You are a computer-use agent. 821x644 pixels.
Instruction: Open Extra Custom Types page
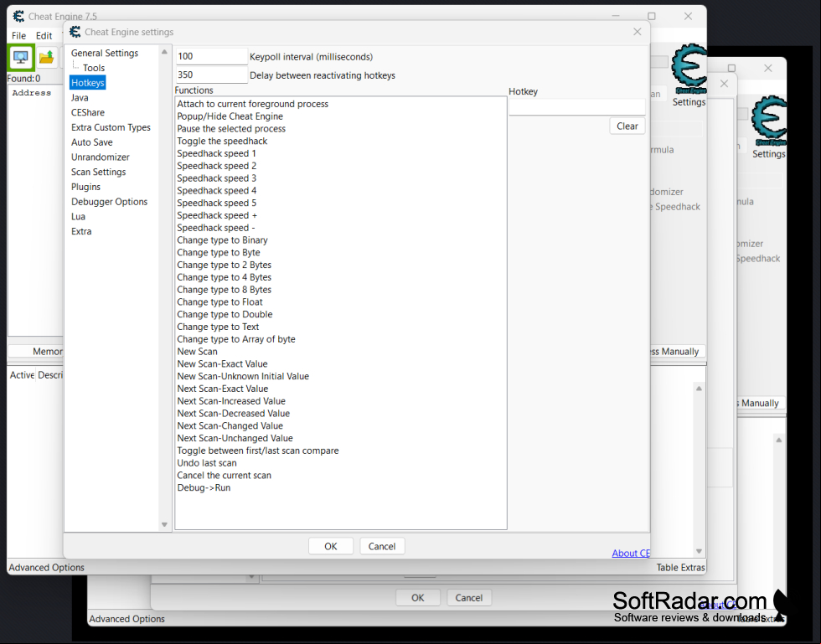coord(111,127)
